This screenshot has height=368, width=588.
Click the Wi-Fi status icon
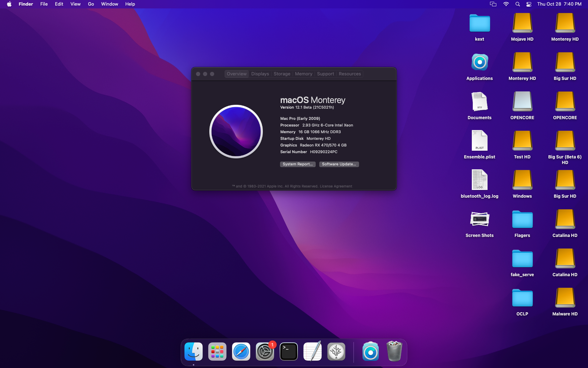[x=506, y=4]
